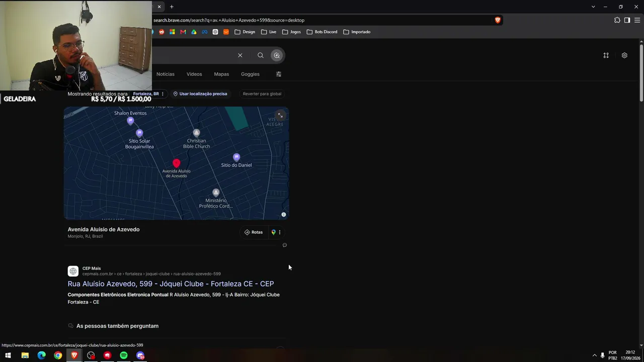This screenshot has height=362, width=644.
Task: Show hidden system tray icons
Action: tap(594, 355)
